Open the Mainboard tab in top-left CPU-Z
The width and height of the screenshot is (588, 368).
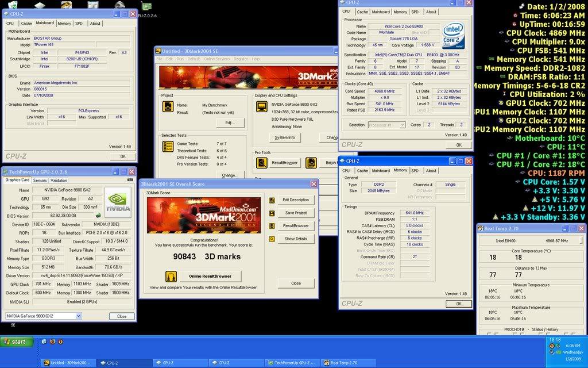coord(45,23)
